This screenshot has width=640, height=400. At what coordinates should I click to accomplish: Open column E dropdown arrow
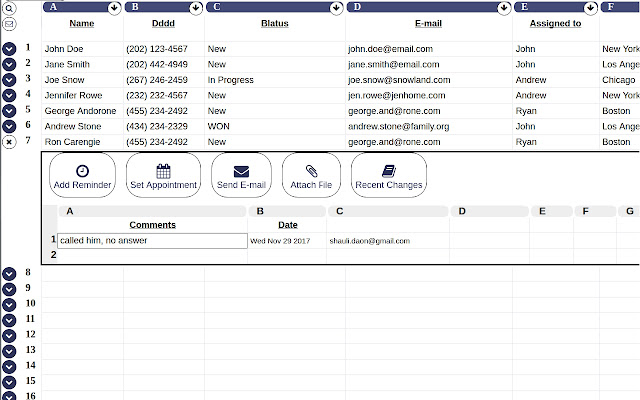pyautogui.click(x=590, y=8)
